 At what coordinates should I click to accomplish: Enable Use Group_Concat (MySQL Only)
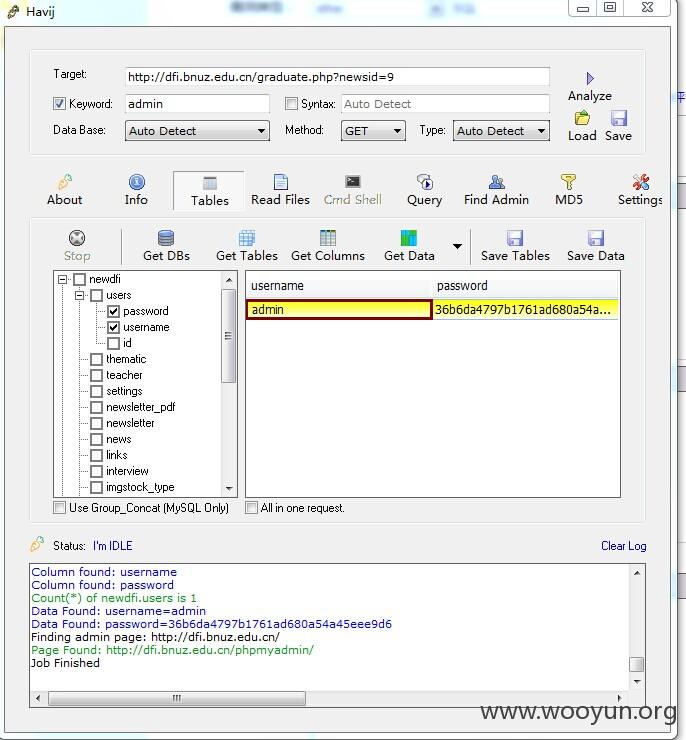(x=59, y=508)
